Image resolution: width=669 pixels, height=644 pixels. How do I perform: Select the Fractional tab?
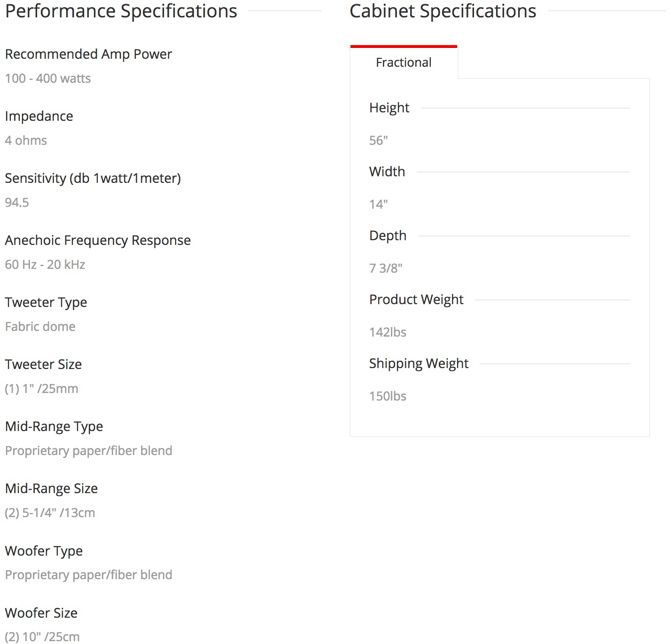(x=404, y=63)
